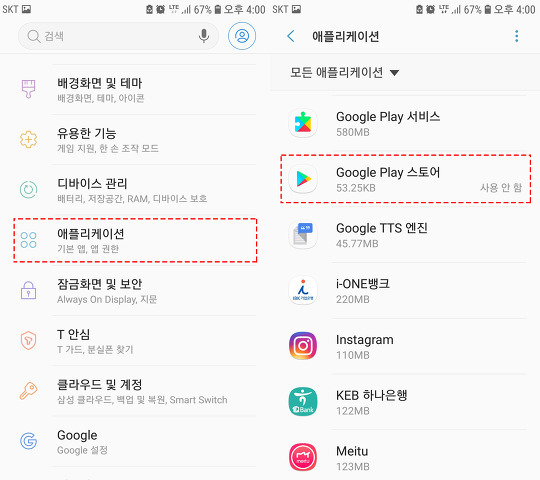
Task: Open the three-dot more options menu
Action: click(516, 36)
